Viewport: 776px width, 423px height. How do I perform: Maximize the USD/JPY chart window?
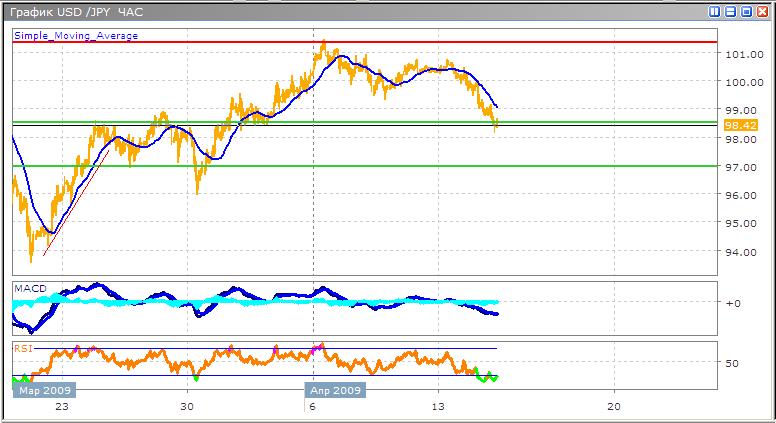coord(747,11)
